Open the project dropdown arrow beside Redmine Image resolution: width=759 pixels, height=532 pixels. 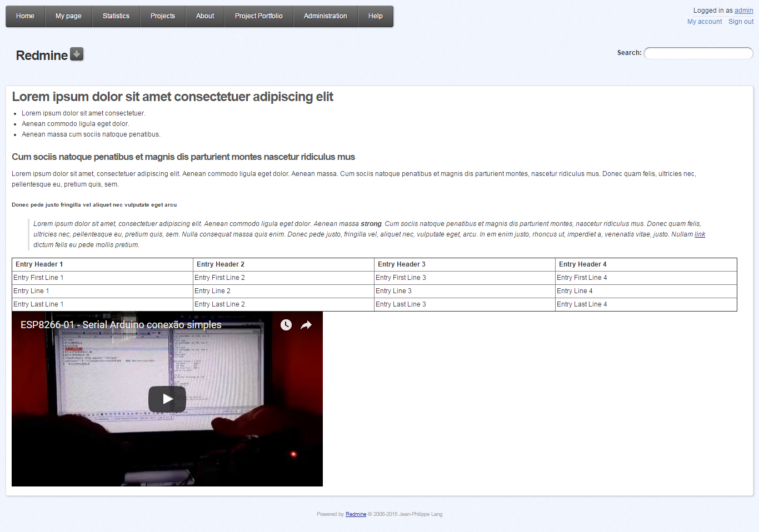77,54
